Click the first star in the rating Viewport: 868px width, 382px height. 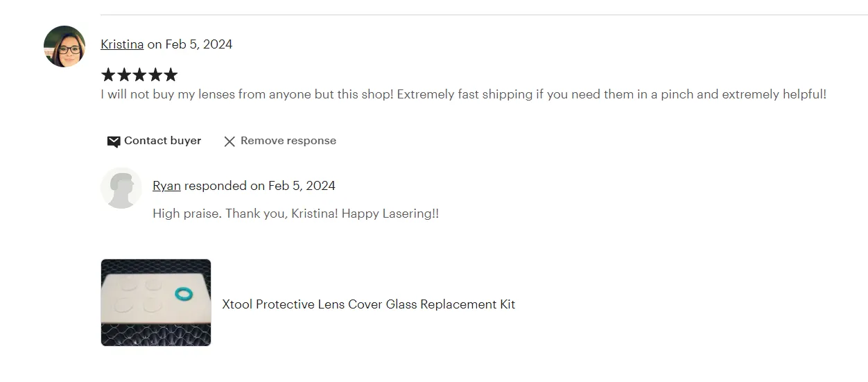click(x=108, y=75)
